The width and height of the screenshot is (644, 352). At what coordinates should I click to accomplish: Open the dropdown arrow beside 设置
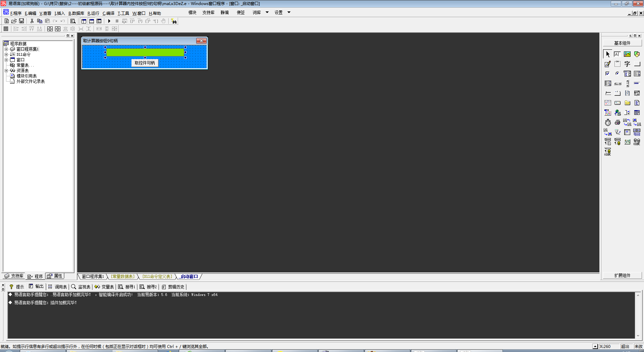pos(289,12)
